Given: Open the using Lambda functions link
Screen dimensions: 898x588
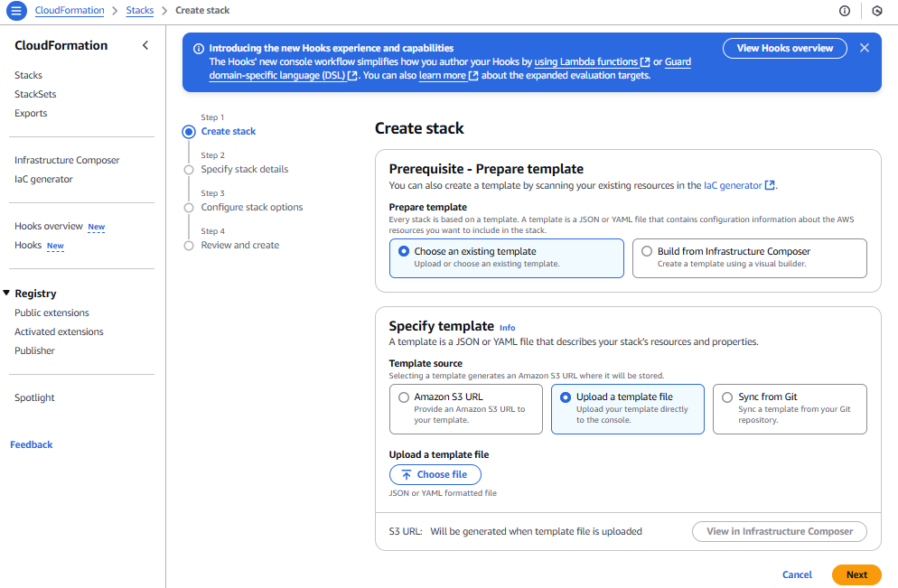Looking at the screenshot, I should pyautogui.click(x=592, y=61).
